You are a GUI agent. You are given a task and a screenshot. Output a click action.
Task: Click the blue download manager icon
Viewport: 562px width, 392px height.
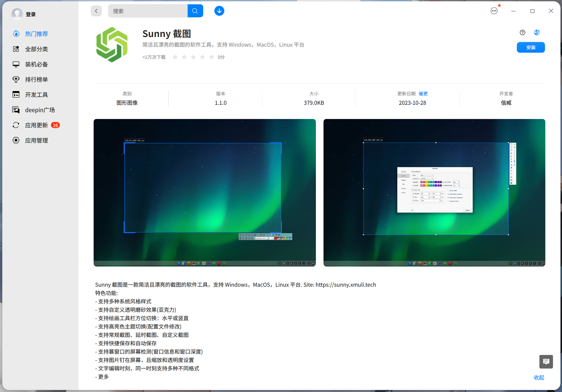[x=219, y=11]
